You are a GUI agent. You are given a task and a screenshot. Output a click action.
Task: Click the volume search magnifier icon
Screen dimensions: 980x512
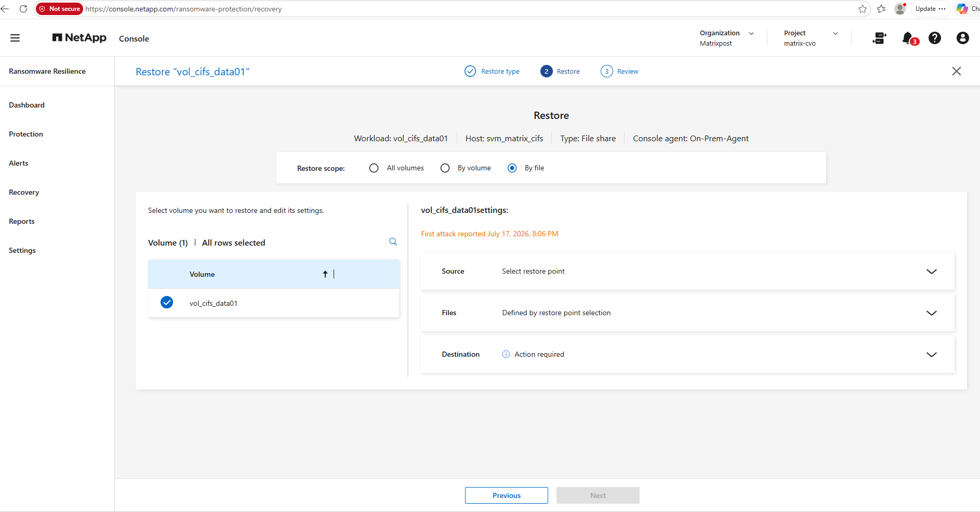pyautogui.click(x=393, y=241)
